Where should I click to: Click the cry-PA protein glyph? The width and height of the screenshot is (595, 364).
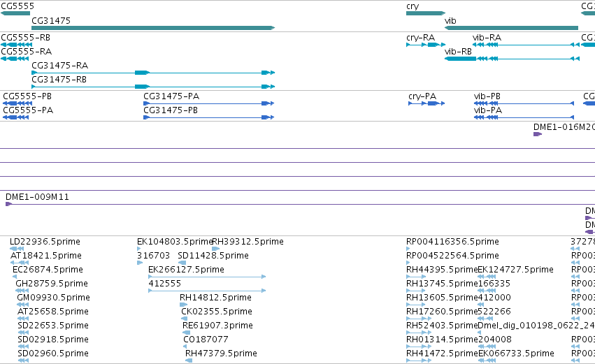tap(426, 103)
